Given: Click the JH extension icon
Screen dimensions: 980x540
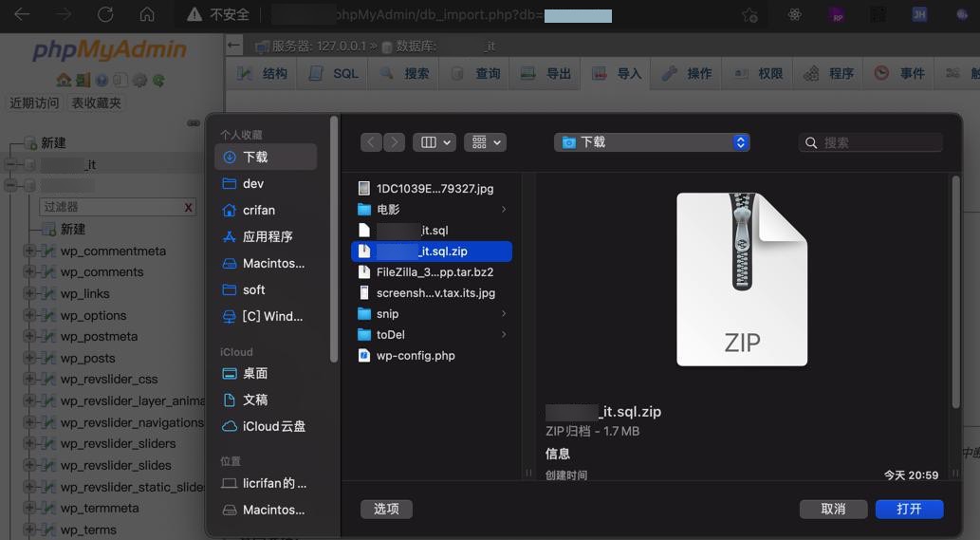Looking at the screenshot, I should tap(919, 14).
